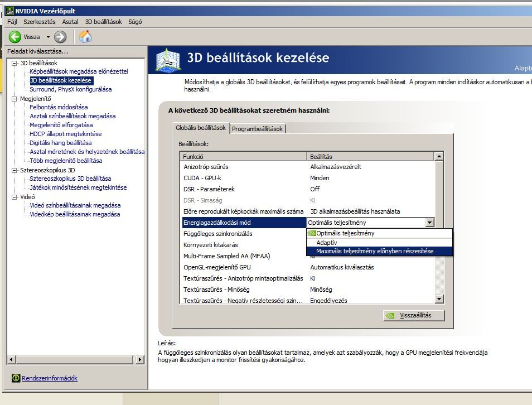Open Játékok minősítésének megtekintése
The width and height of the screenshot is (532, 405).
78,187
